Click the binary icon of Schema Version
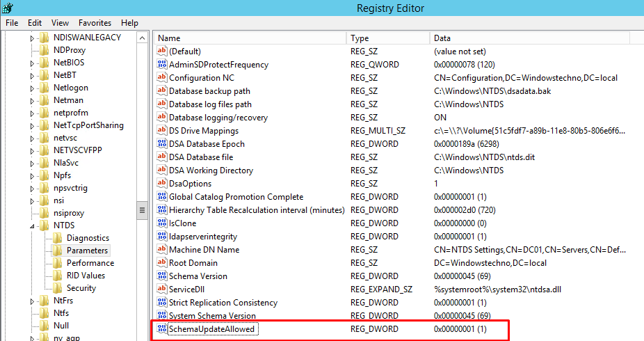644x341 pixels. coord(162,276)
